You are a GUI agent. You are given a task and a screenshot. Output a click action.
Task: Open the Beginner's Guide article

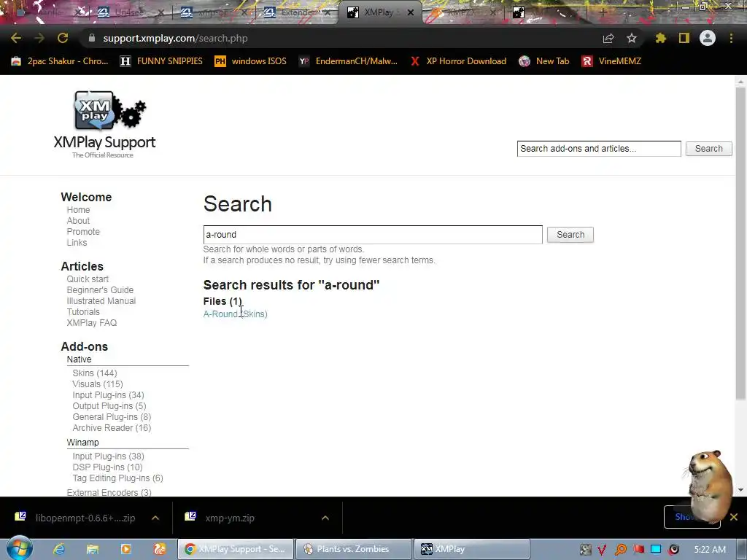(100, 290)
